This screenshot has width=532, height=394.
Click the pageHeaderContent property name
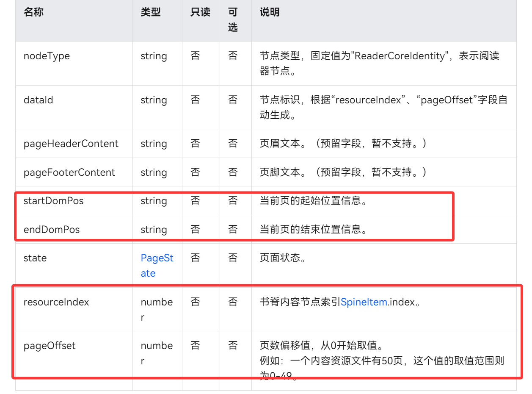click(71, 144)
